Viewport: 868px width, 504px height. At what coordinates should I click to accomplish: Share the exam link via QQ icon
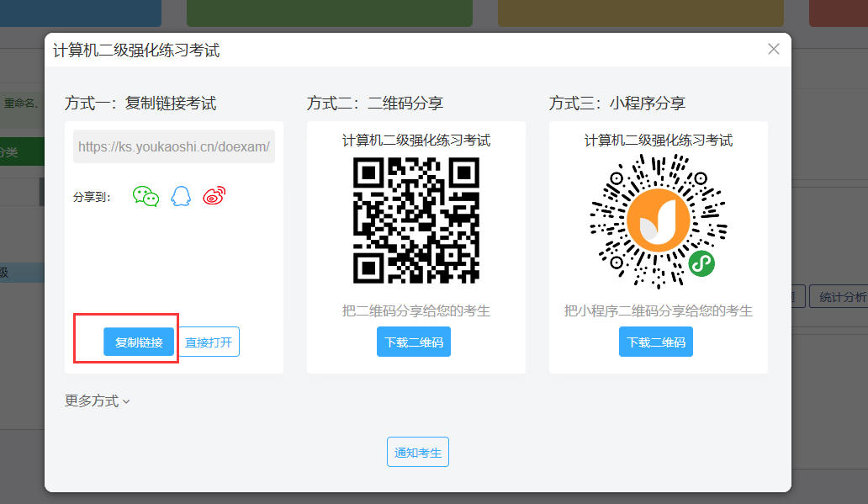[x=181, y=196]
